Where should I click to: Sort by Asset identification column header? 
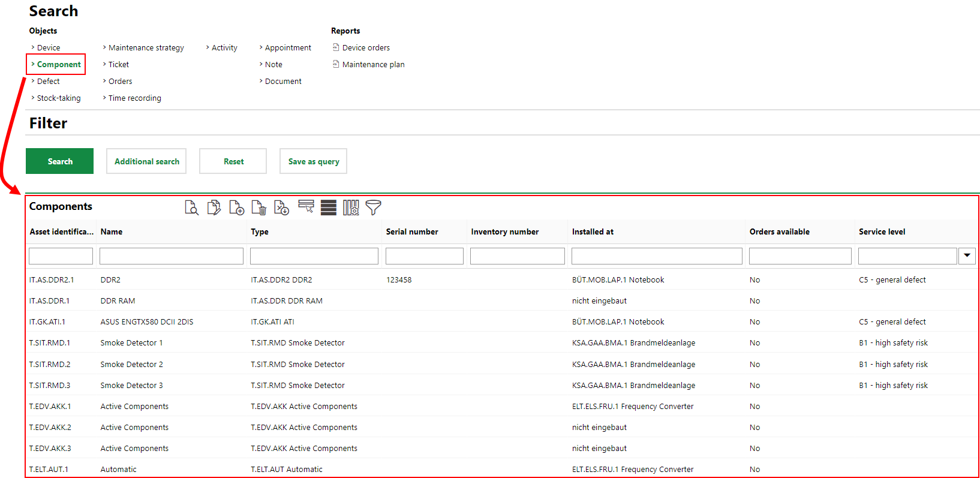[62, 232]
